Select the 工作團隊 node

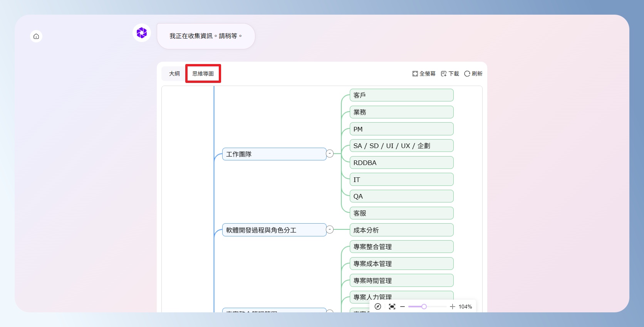point(274,154)
